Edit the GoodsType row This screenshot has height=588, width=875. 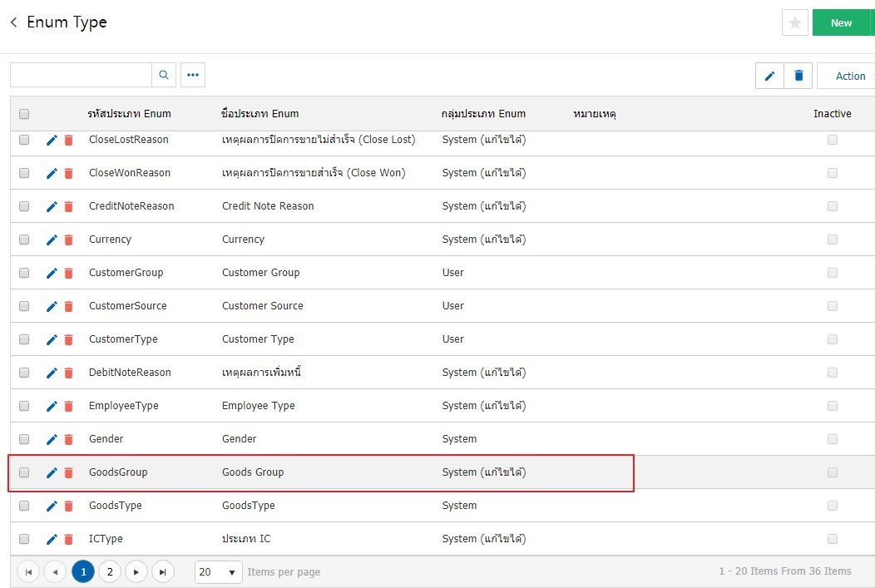[x=52, y=506]
